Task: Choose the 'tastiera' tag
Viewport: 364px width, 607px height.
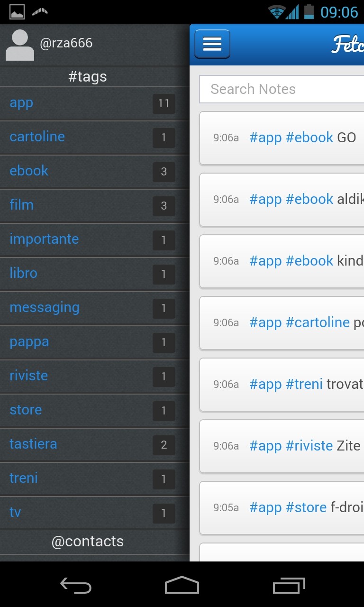Action: (x=33, y=444)
